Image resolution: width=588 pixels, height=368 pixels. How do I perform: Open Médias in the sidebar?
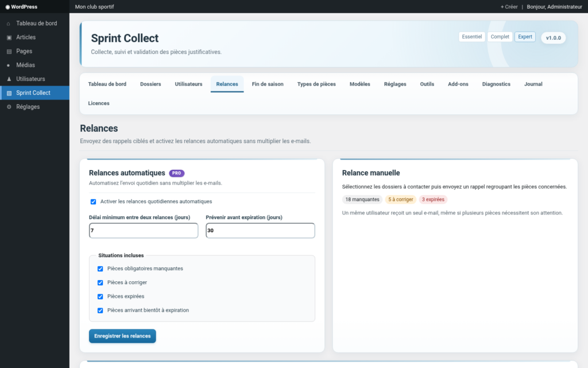34,65
